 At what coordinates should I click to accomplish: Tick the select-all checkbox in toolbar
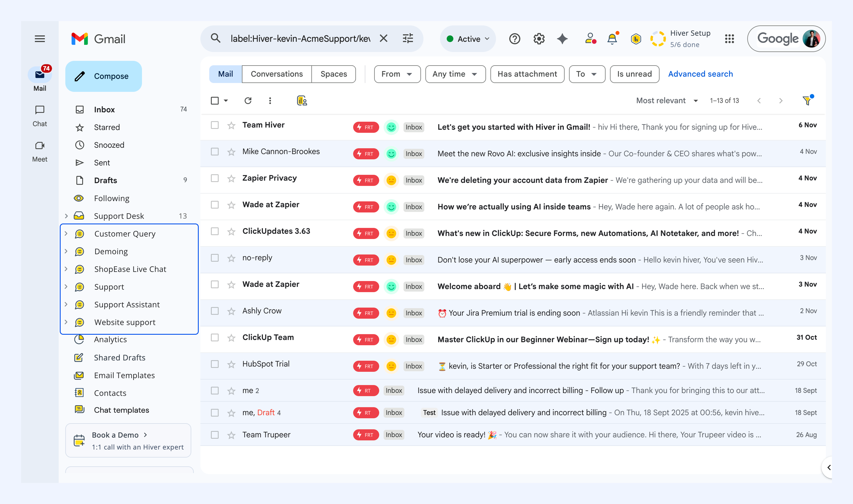pyautogui.click(x=215, y=100)
